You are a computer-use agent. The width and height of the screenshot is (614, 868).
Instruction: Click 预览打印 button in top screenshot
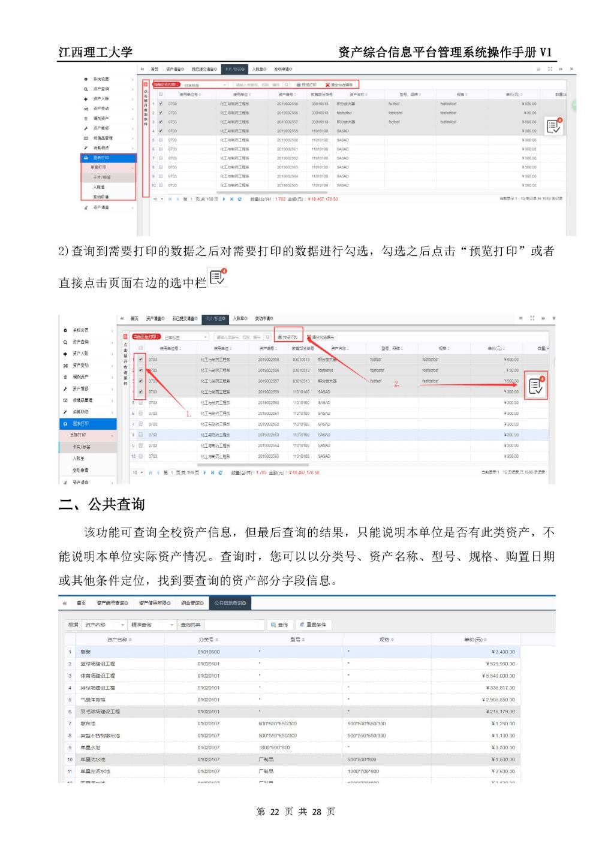pos(306,85)
